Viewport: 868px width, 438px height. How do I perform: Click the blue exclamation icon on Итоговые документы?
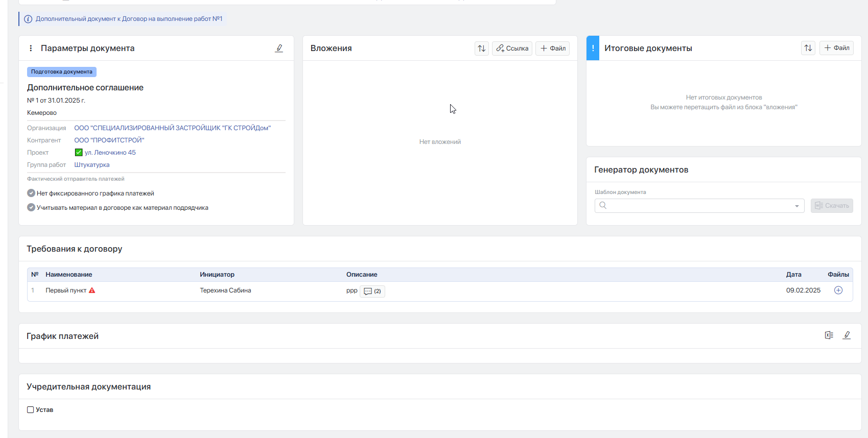point(593,48)
